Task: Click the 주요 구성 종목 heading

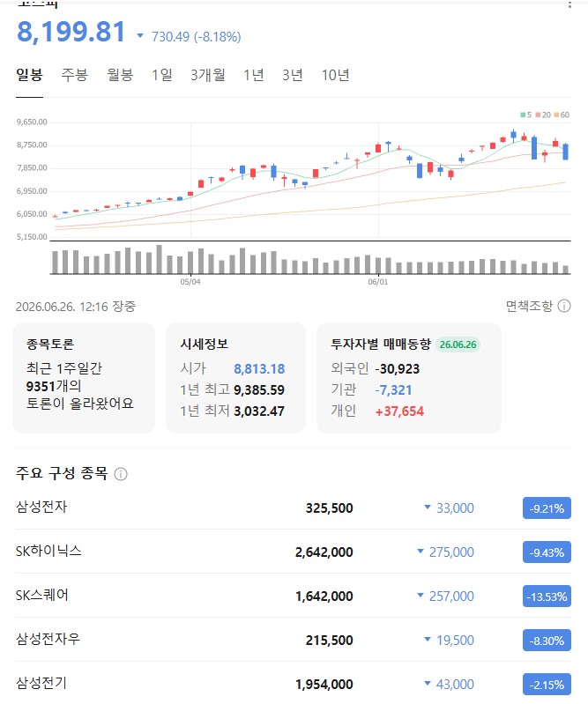Action: 62,473
